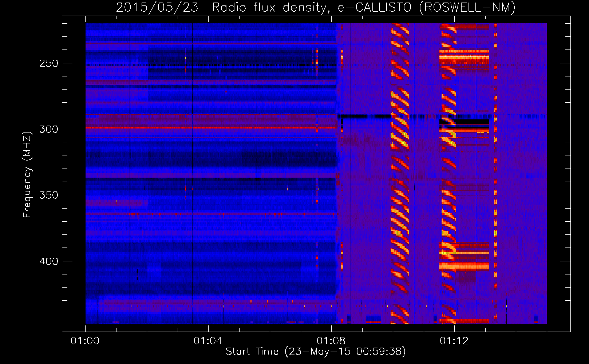Click the 01:00 time tick label
Viewport: 589px width, 364px height.
(85, 341)
